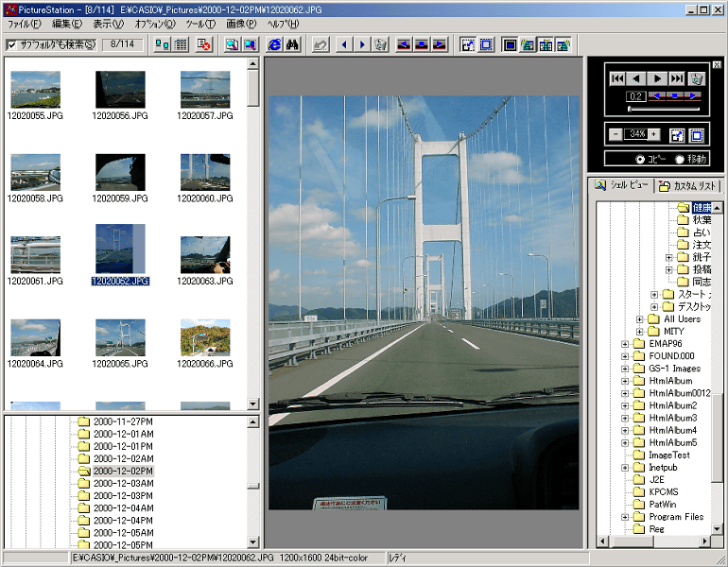
Task: Jump to first image in control panel
Action: pyautogui.click(x=617, y=78)
